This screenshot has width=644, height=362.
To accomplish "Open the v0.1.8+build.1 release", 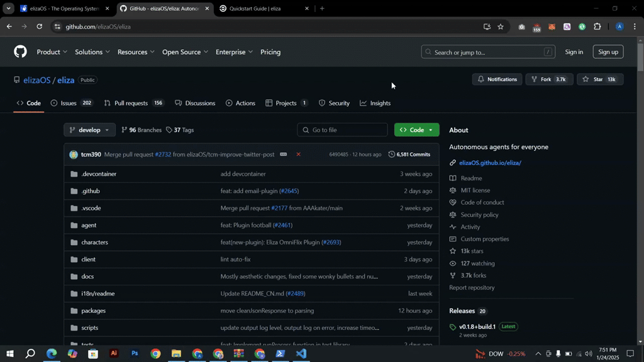I will click(x=477, y=326).
